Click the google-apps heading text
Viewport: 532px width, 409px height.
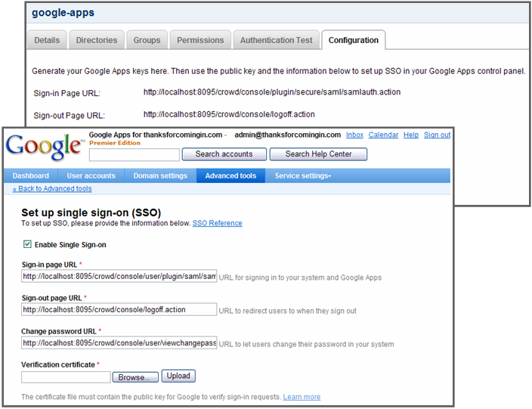[63, 13]
